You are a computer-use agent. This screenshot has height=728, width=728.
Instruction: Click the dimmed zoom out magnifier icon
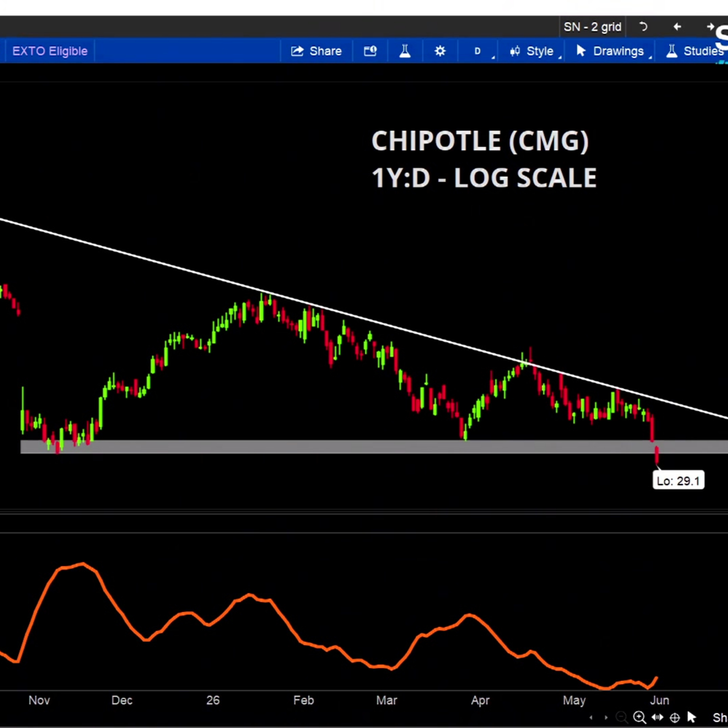pyautogui.click(x=621, y=717)
